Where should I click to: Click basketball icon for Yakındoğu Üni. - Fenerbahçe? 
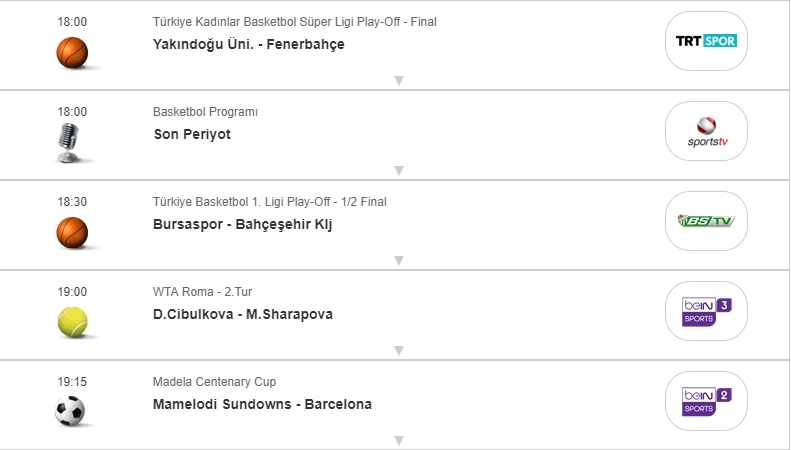click(x=72, y=52)
